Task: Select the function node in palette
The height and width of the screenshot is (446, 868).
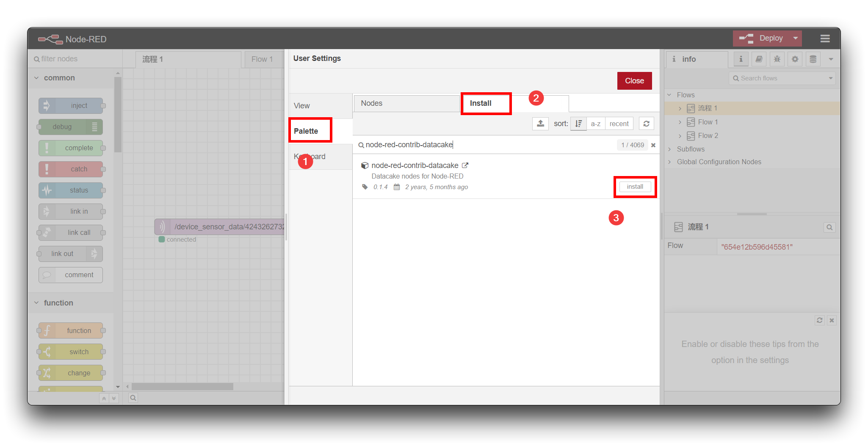Action: (x=71, y=330)
